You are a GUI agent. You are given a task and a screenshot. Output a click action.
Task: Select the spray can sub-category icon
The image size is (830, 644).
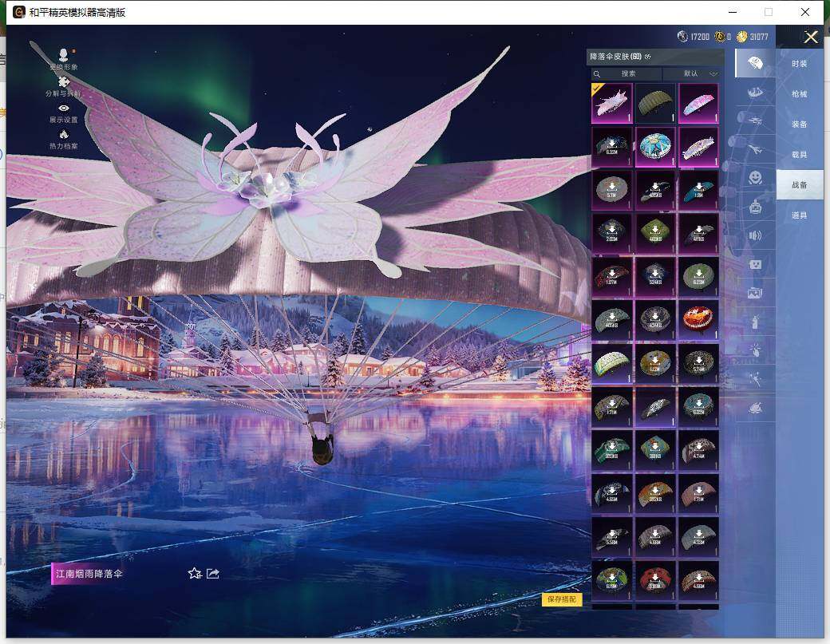(755, 322)
